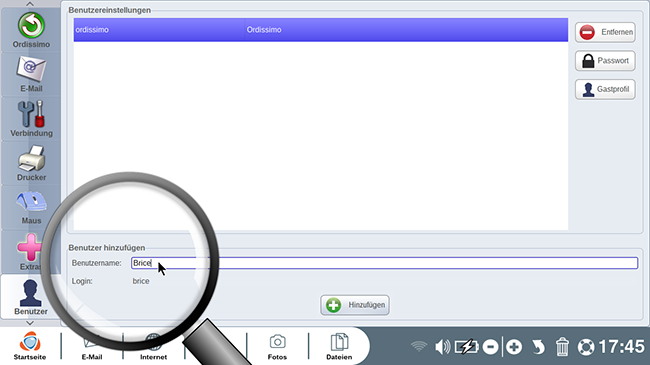Open Dateien in the bottom bar
650x365 pixels.
pos(339,346)
